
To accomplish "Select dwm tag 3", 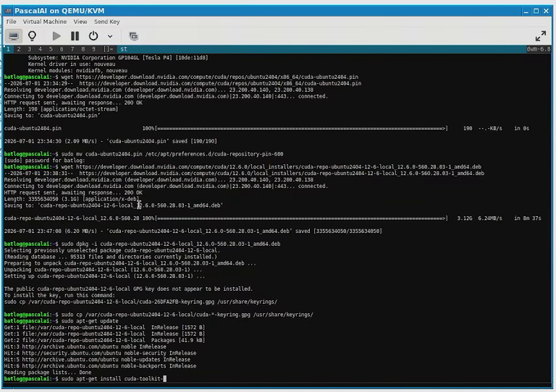I will click(30, 49).
